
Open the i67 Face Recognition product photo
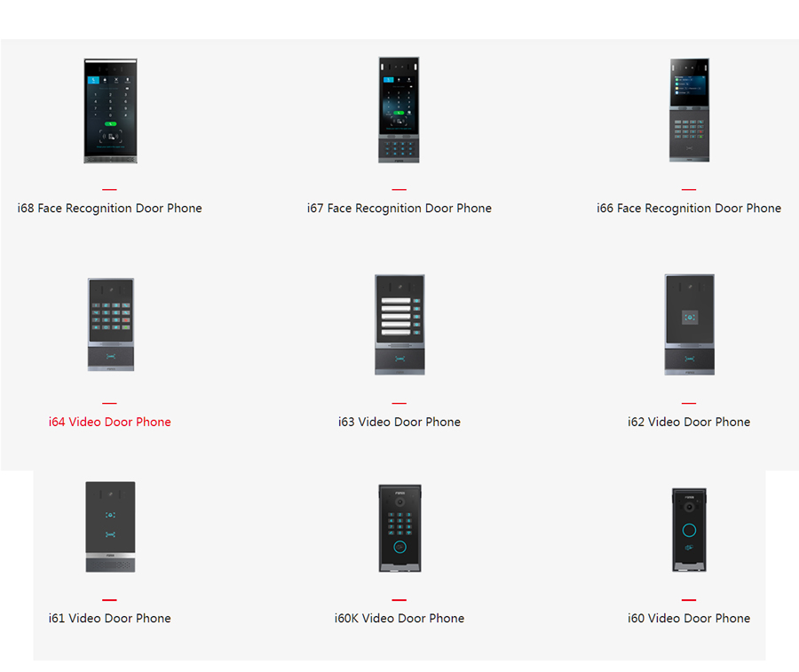pyautogui.click(x=399, y=110)
